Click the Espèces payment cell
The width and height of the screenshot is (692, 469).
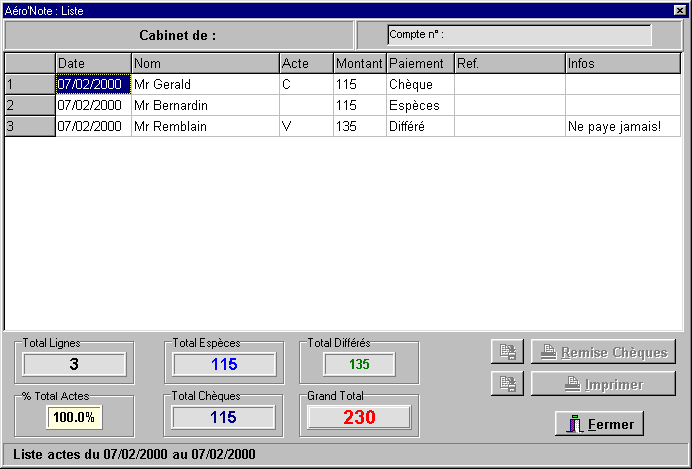[x=421, y=105]
